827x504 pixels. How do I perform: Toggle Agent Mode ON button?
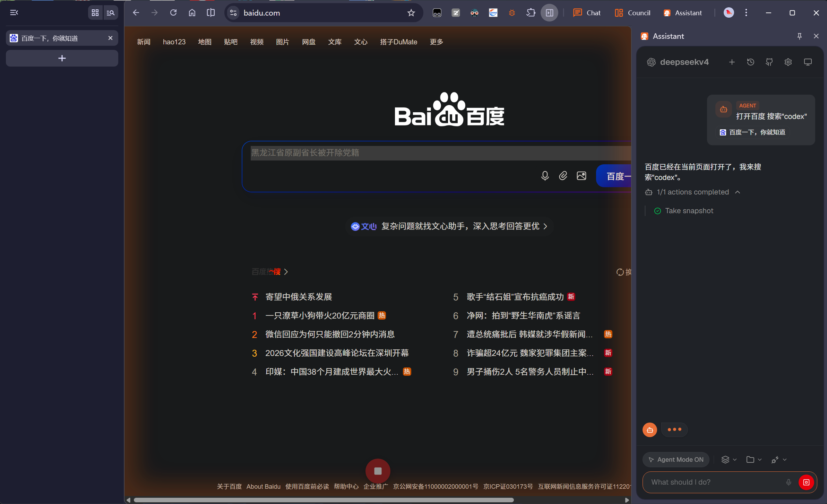(x=676, y=460)
